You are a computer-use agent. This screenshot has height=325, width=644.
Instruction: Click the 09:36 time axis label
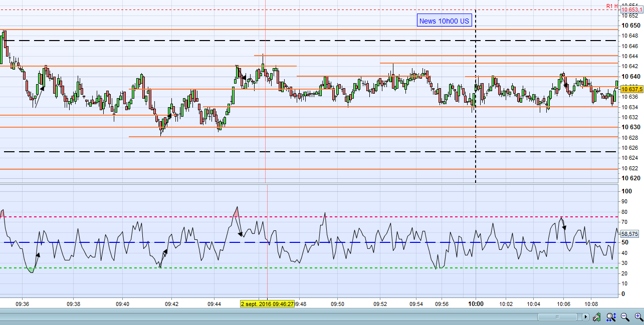tap(22, 303)
